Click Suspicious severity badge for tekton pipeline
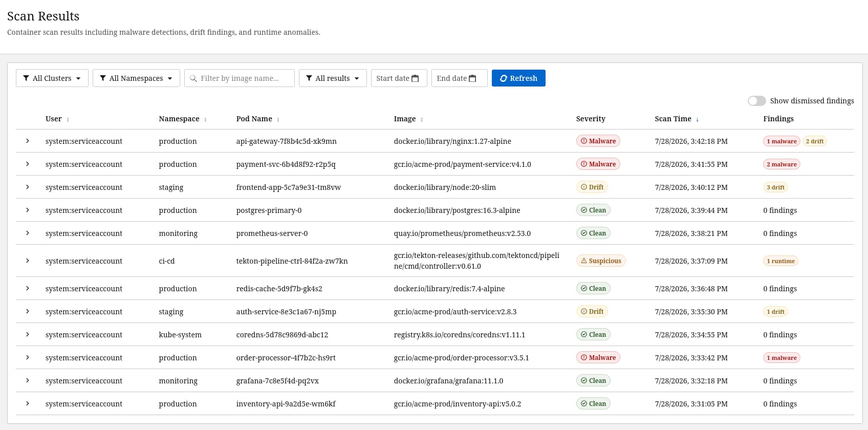This screenshot has width=868, height=430. [x=601, y=261]
